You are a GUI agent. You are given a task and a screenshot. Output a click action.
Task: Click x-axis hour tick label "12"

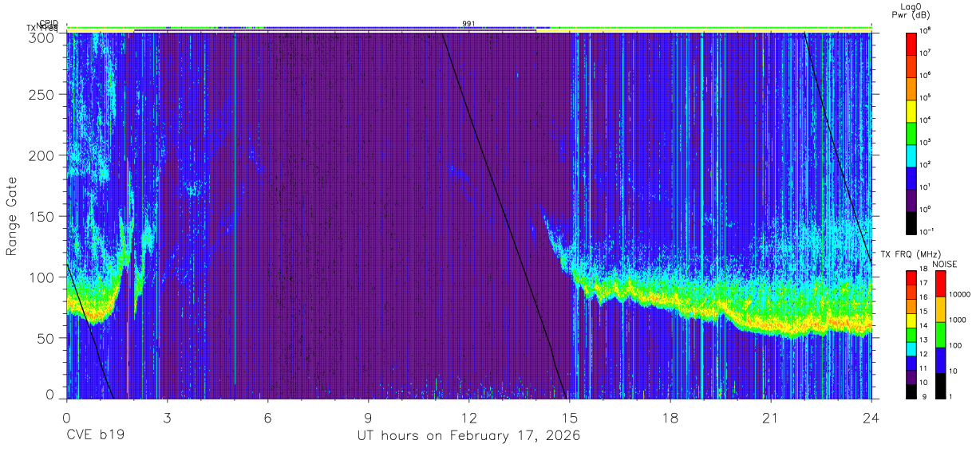[468, 418]
